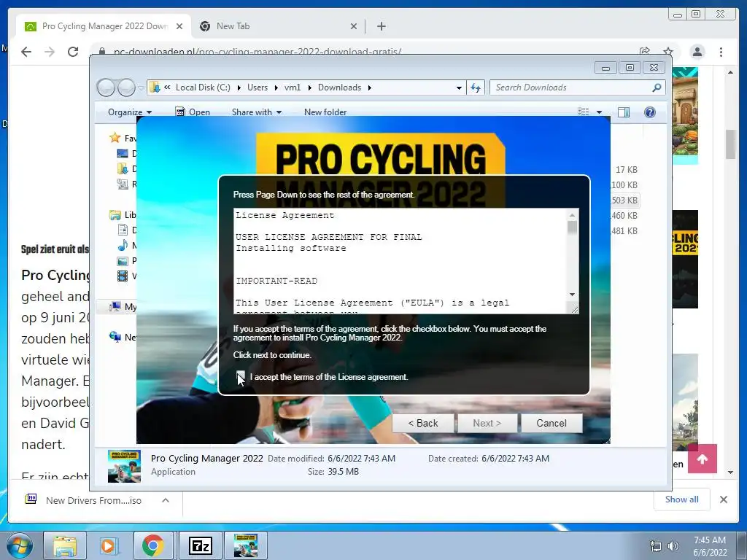Open Chrome from the taskbar
Viewport: 747px width, 560px height.
click(x=152, y=545)
